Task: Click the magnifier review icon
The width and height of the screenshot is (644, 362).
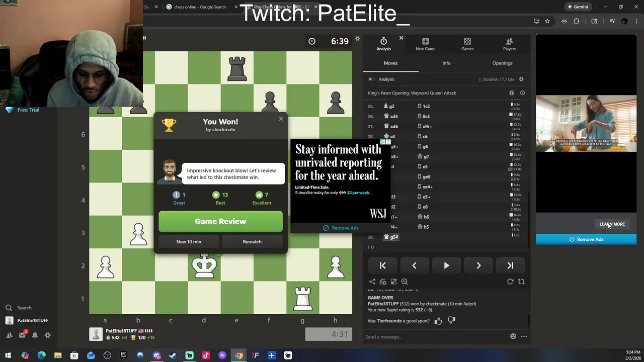Action: (405, 282)
